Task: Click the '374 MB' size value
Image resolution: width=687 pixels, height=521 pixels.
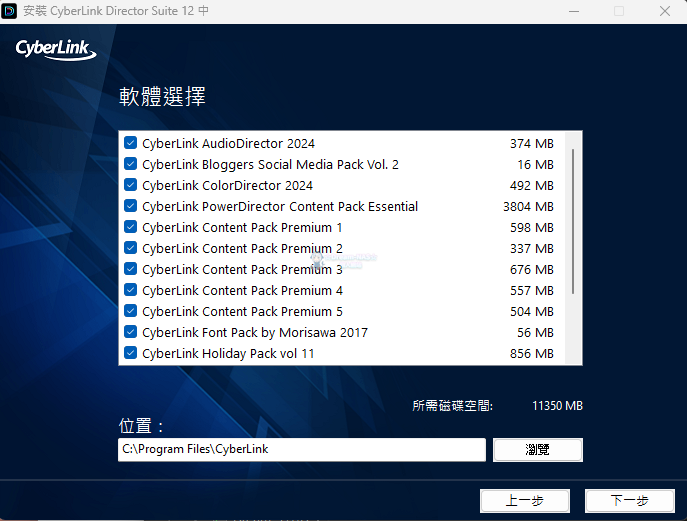Action: [x=531, y=144]
